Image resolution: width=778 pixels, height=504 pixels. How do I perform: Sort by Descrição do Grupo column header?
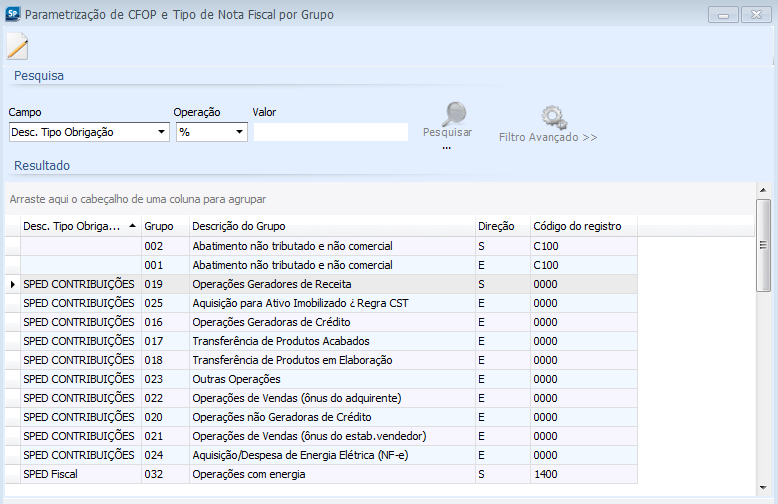tap(239, 226)
